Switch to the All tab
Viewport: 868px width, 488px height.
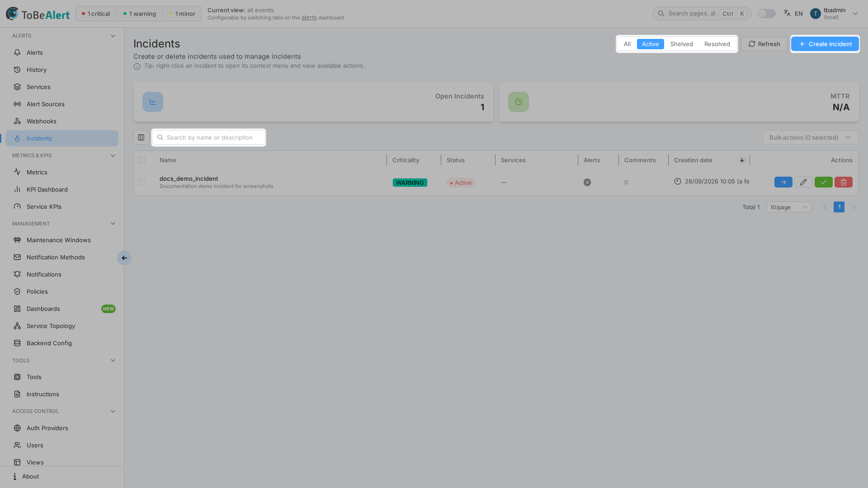pos(627,44)
